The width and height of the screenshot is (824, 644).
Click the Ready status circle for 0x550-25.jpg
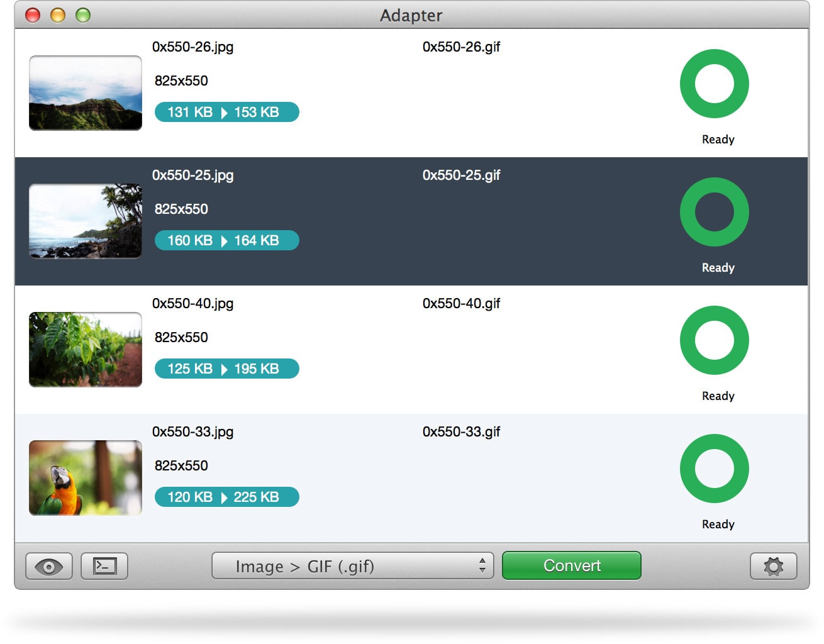pyautogui.click(x=714, y=212)
